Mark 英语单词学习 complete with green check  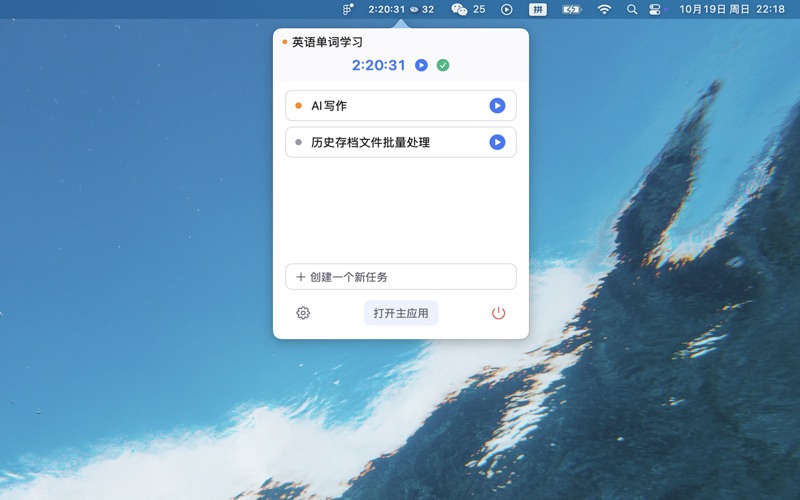(443, 65)
